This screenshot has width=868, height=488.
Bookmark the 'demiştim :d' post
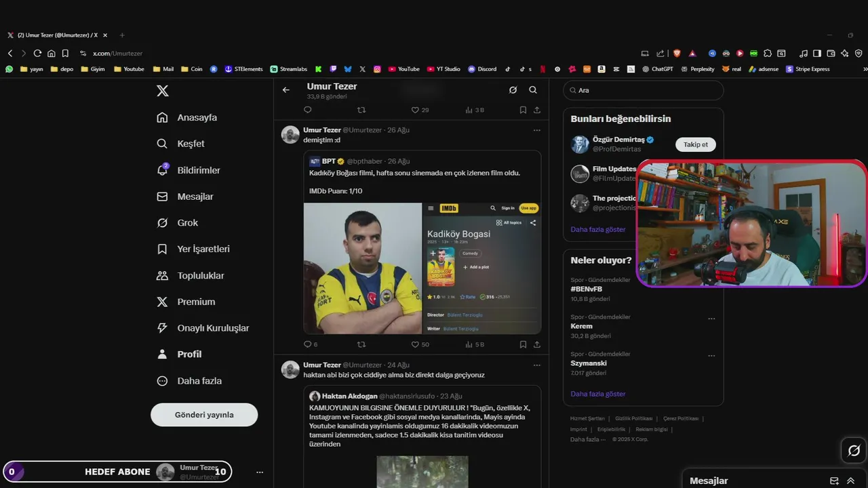click(523, 344)
